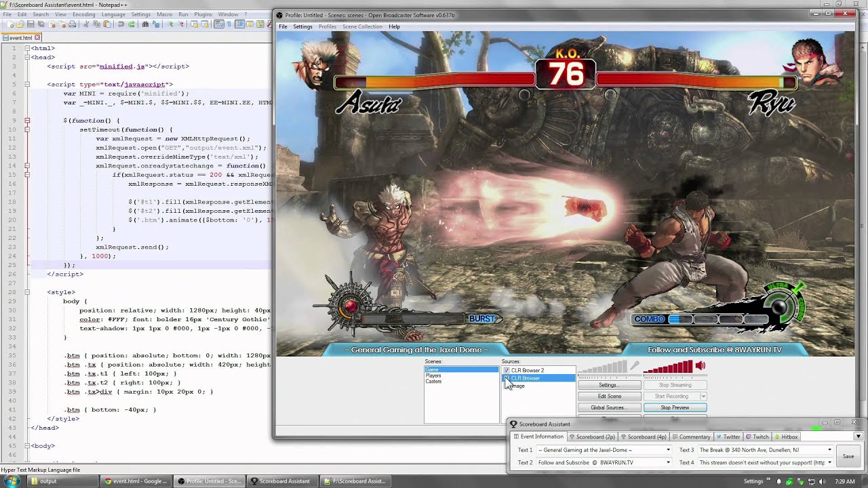868x488 pixels.
Task: Close event.html tab with its red X
Action: 37,37
